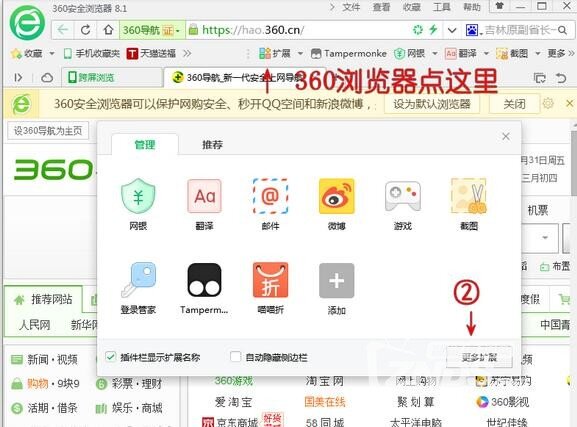
Task: Click the 更多扩展 button
Action: tap(479, 357)
